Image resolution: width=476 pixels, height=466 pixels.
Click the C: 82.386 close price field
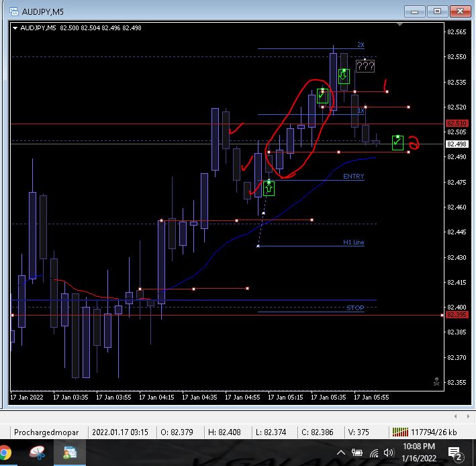coord(318,432)
